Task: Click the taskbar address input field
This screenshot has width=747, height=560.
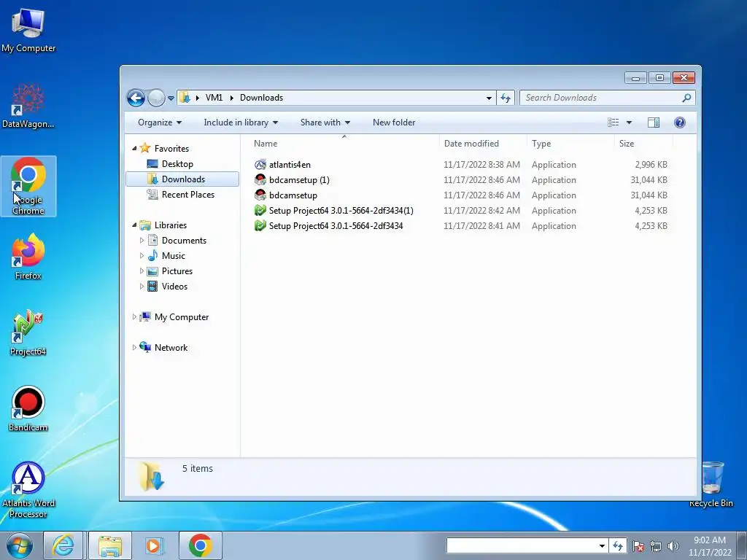Action: (x=522, y=545)
